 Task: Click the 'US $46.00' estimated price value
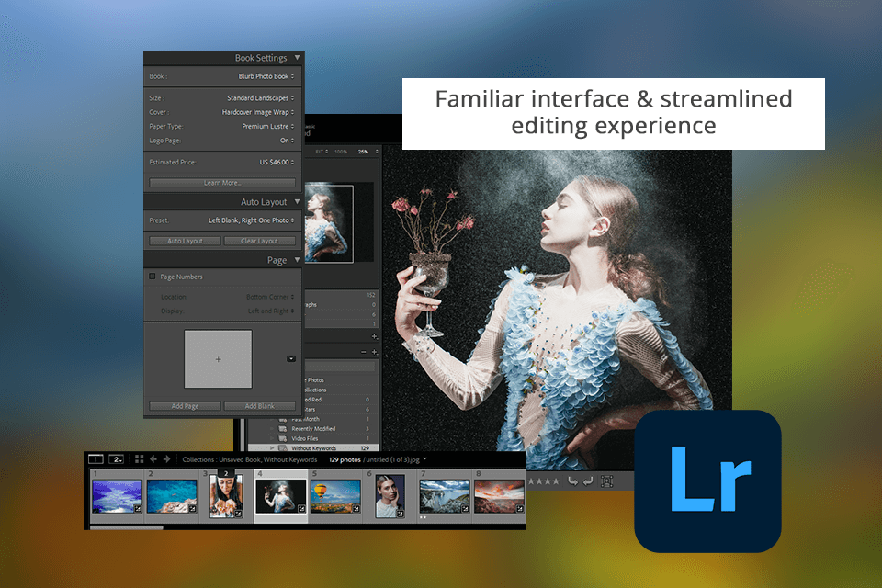(274, 162)
